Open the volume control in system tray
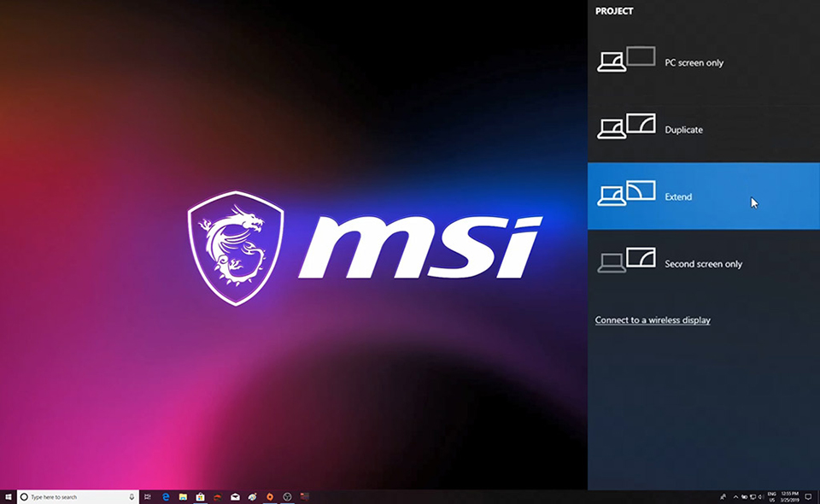820x504 pixels. [761, 496]
